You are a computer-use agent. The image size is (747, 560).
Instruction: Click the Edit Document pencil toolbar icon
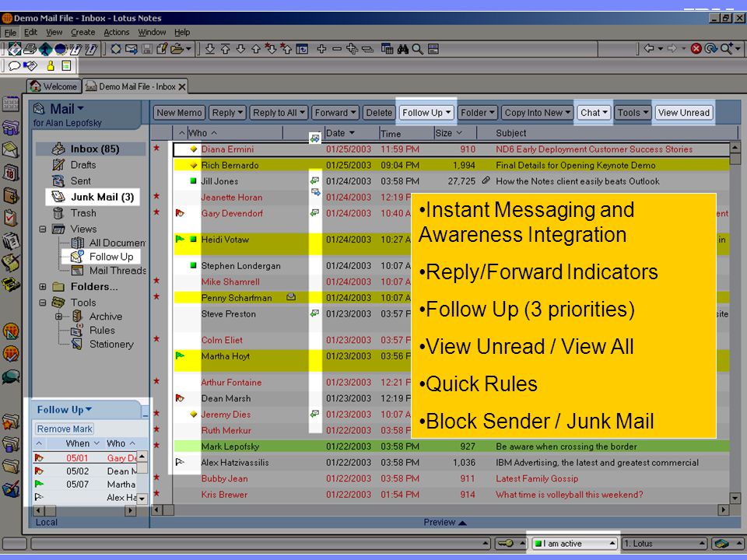click(162, 48)
